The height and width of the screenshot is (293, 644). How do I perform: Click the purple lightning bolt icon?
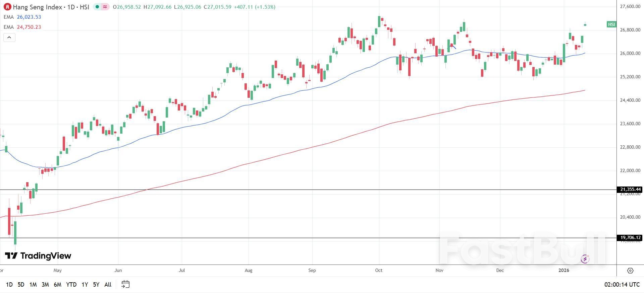pyautogui.click(x=585, y=259)
